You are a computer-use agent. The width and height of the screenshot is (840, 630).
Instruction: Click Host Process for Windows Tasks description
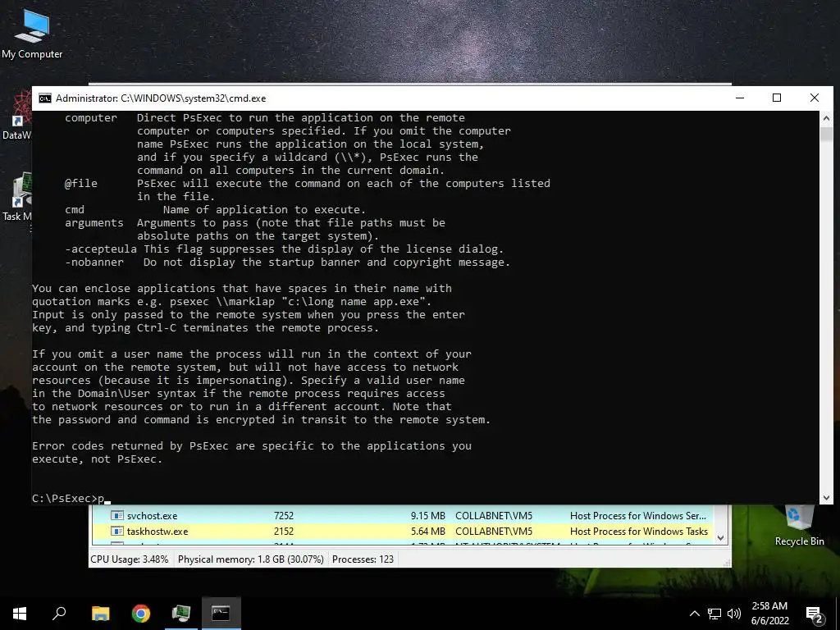[638, 532]
